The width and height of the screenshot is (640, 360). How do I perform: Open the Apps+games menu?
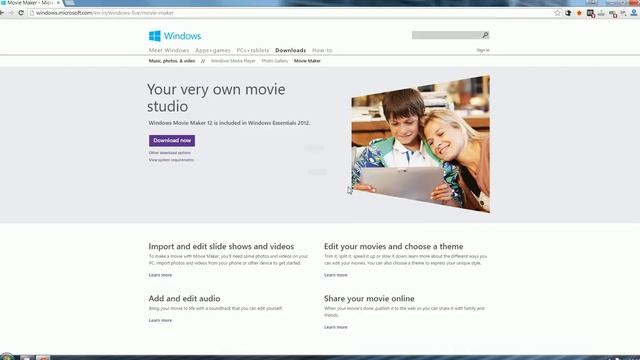click(213, 50)
